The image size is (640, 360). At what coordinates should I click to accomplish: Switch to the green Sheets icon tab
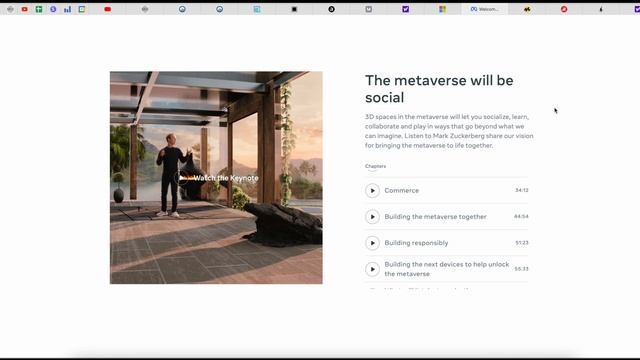coord(39,9)
